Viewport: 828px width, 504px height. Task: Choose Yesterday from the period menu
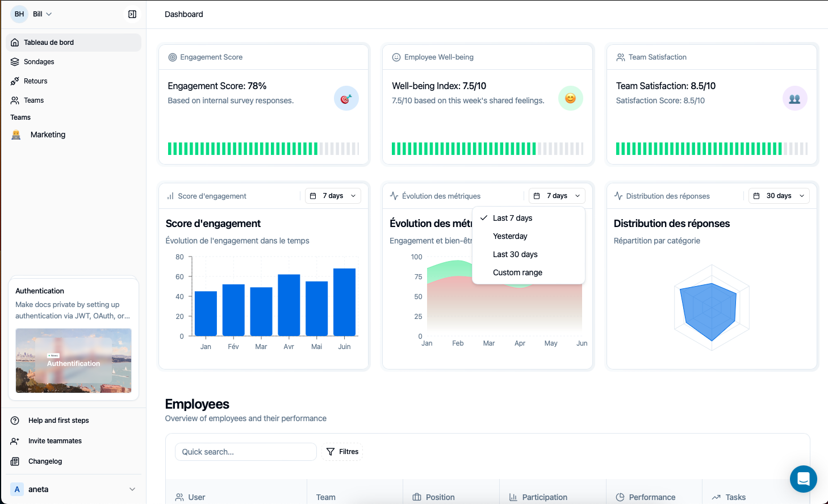(509, 236)
